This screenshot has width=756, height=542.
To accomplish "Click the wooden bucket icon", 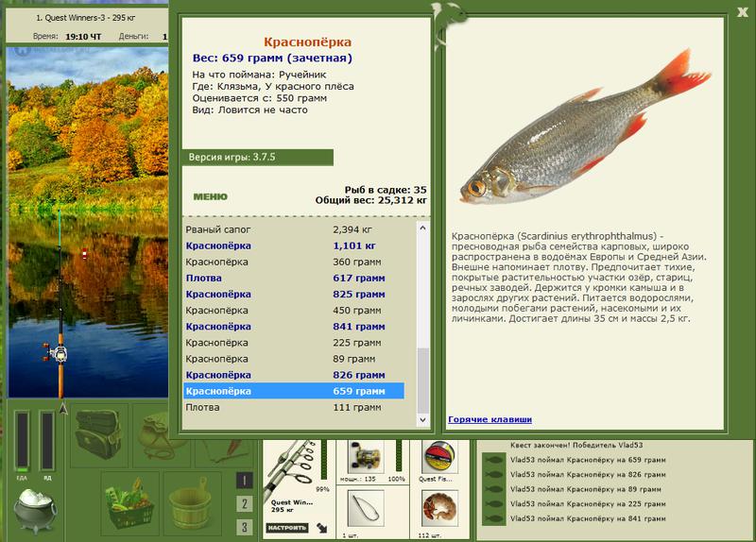I will click(193, 503).
